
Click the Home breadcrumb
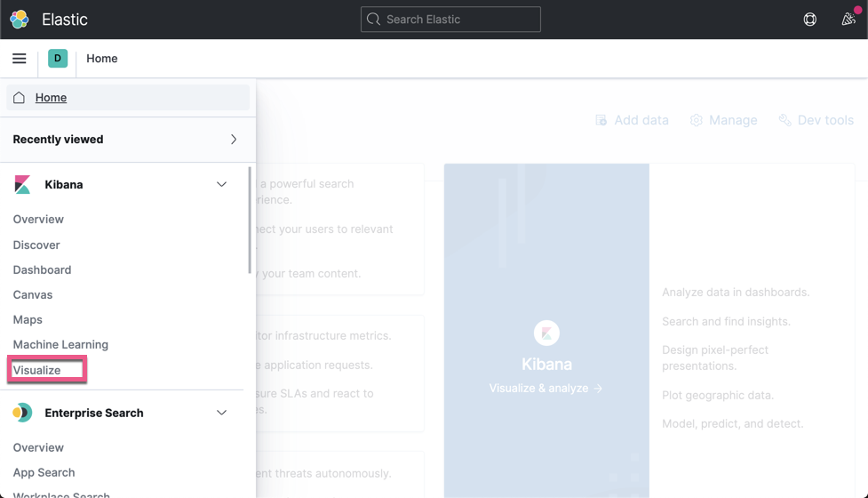tap(102, 58)
